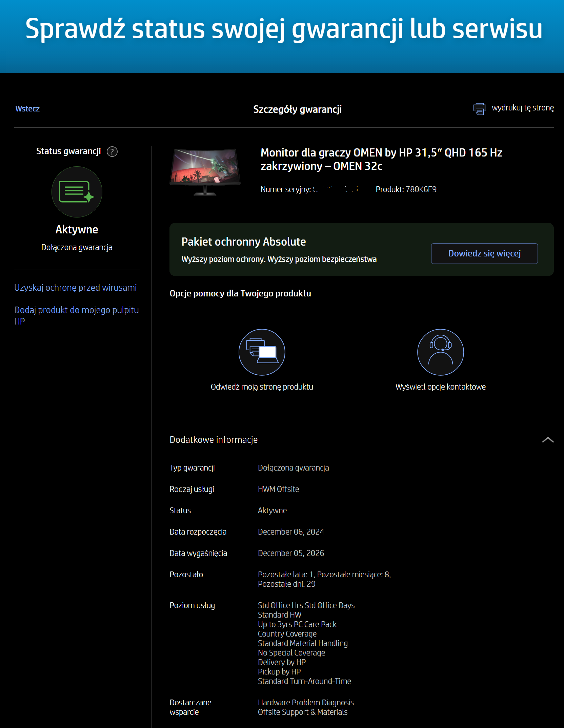Click the headset contact options icon
This screenshot has width=564, height=728.
tap(441, 352)
